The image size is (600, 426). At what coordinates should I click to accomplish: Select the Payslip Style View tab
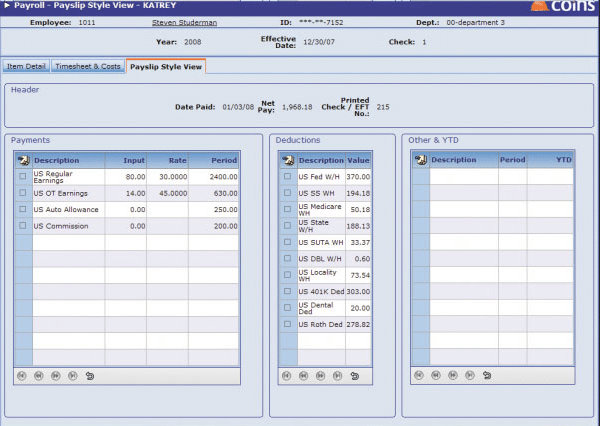pyautogui.click(x=166, y=67)
